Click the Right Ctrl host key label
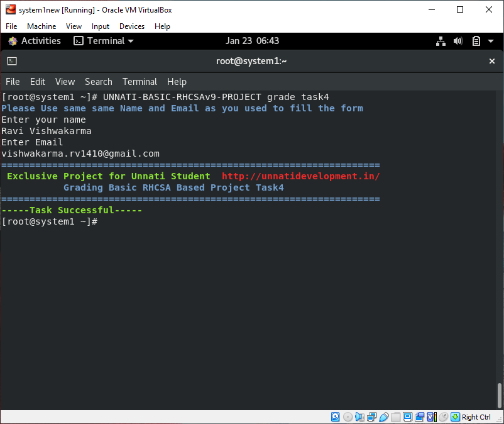Image resolution: width=504 pixels, height=424 pixels. [476, 417]
